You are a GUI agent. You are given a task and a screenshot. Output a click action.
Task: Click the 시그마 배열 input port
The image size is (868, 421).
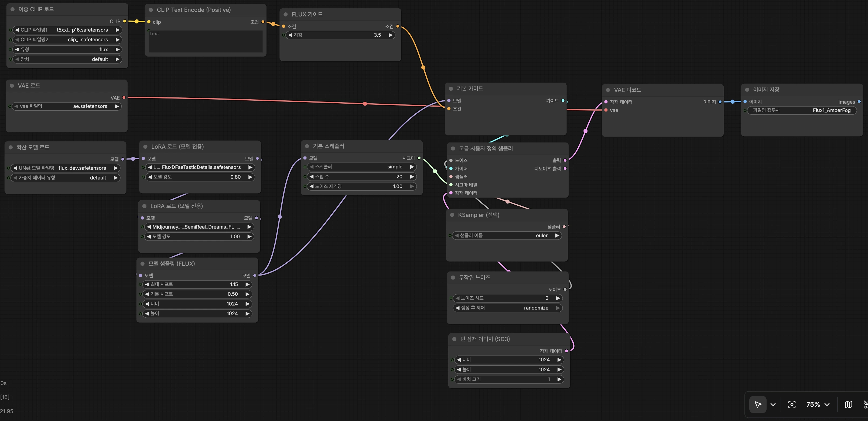451,185
